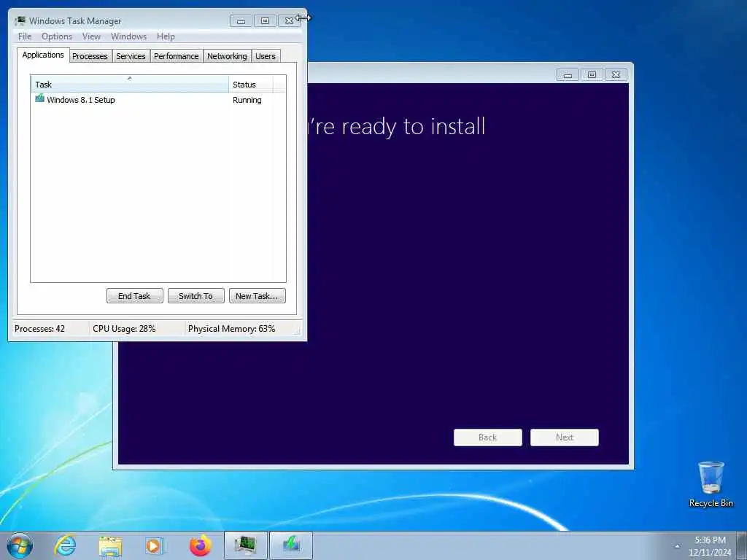Minimize the Task Manager window
Screen dimensions: 747x560
241,21
